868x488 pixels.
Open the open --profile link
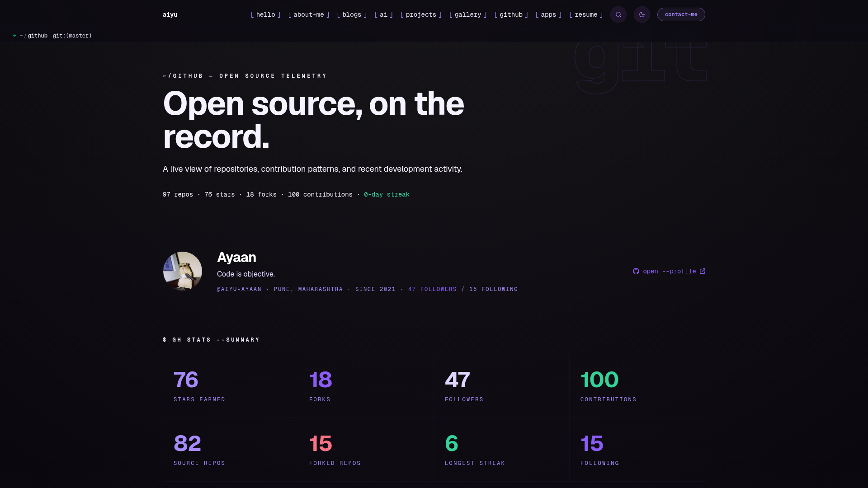tap(669, 271)
